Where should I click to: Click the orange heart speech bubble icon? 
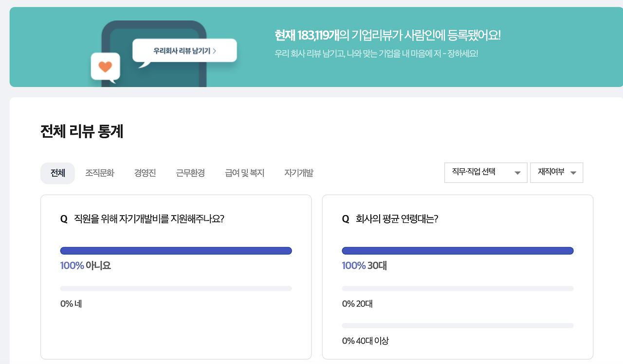[105, 67]
